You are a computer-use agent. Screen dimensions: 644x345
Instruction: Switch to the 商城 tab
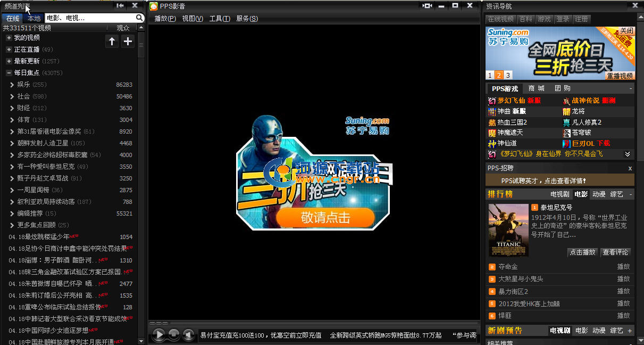tap(536, 88)
